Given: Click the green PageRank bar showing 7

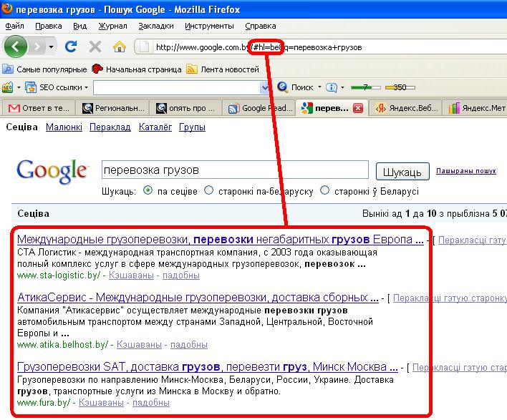Looking at the screenshot, I should coord(366,87).
